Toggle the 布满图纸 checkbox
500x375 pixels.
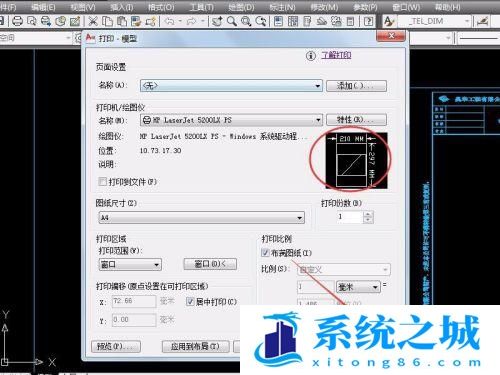point(265,253)
